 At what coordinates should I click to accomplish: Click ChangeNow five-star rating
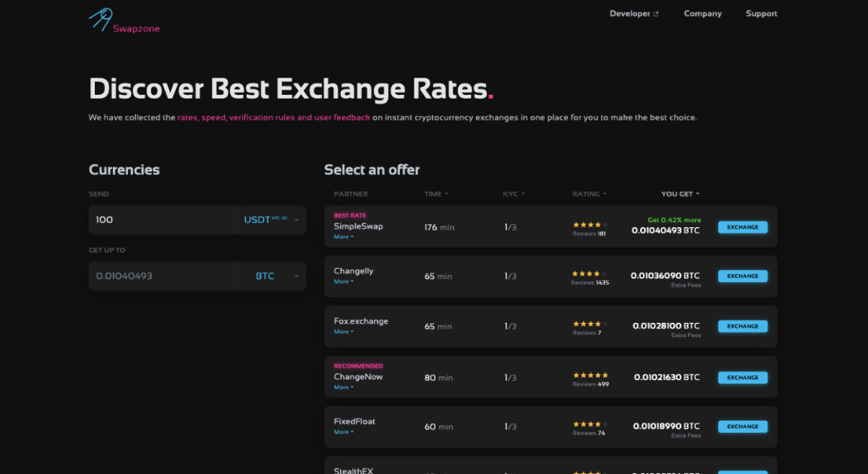(x=590, y=375)
